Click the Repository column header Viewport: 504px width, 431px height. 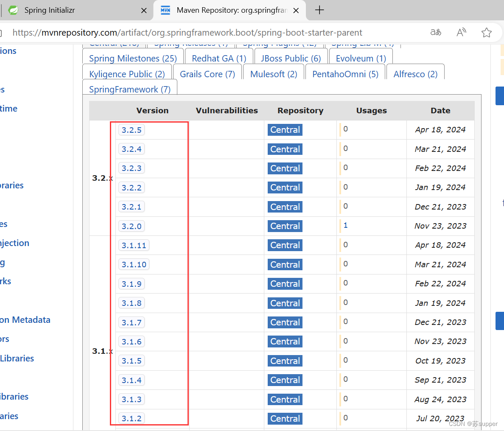tap(300, 111)
